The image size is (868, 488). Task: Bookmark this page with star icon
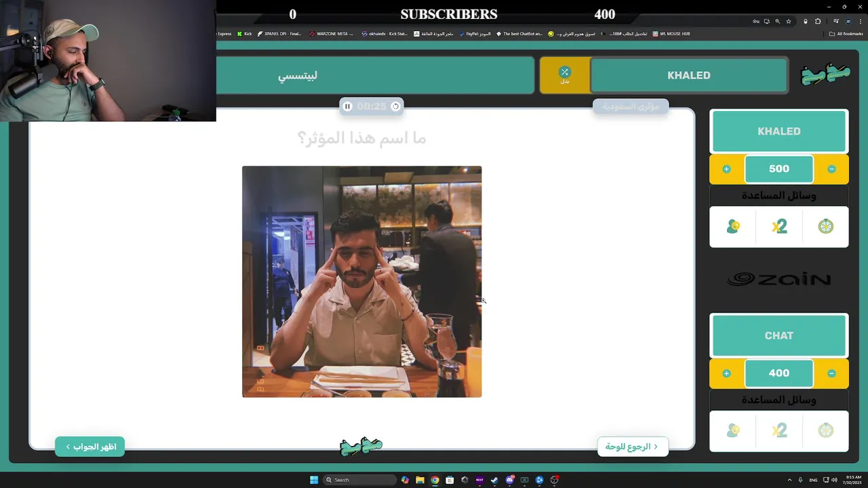tap(789, 21)
